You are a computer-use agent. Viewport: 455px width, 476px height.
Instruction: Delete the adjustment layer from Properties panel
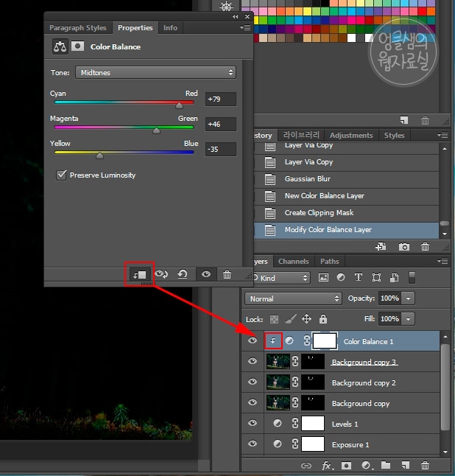227,274
